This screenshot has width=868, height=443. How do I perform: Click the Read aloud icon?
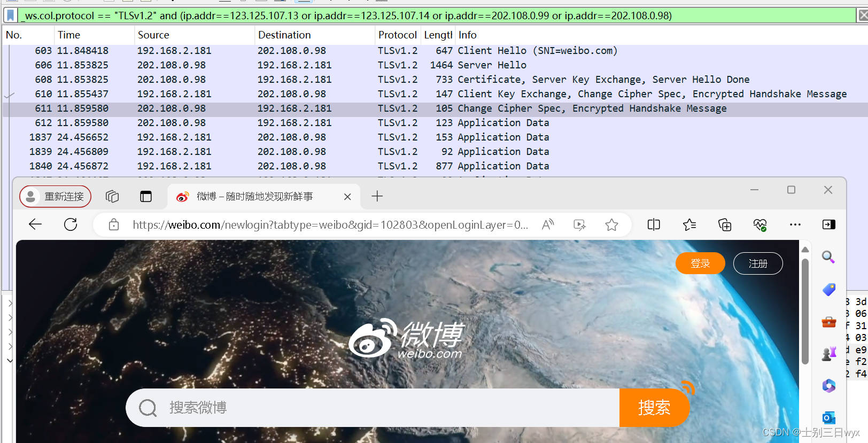548,225
